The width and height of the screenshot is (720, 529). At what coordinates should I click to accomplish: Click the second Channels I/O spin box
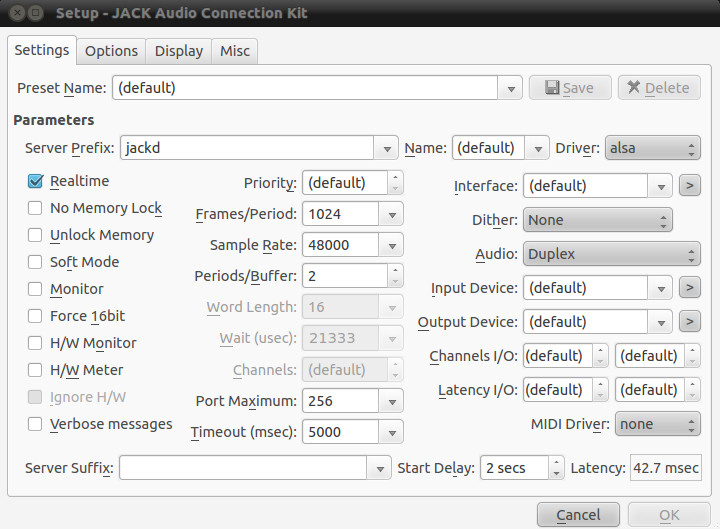click(658, 356)
